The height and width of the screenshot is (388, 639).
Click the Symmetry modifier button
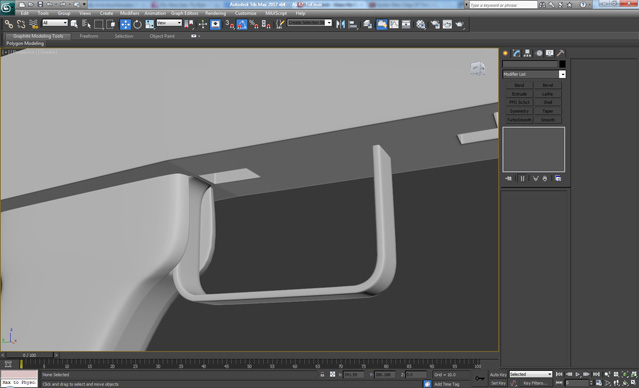point(519,111)
